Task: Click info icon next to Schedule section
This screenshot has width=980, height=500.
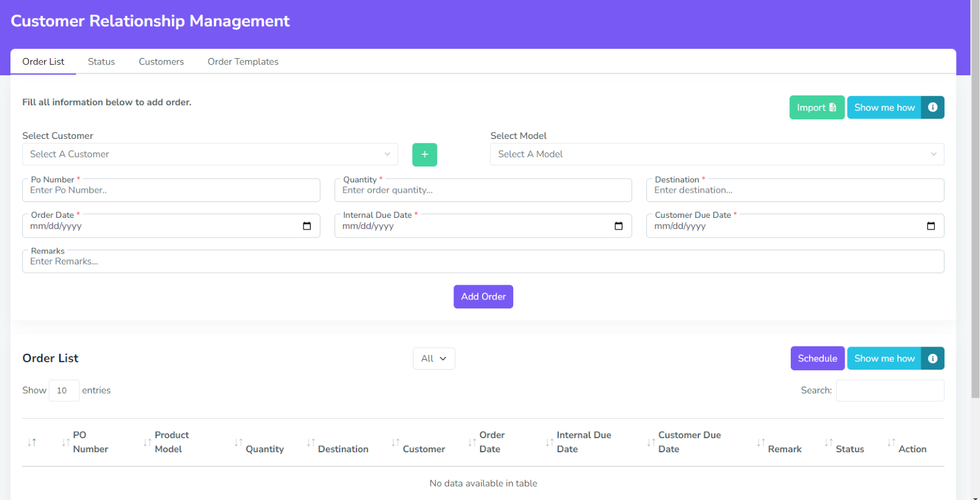Action: [932, 359]
